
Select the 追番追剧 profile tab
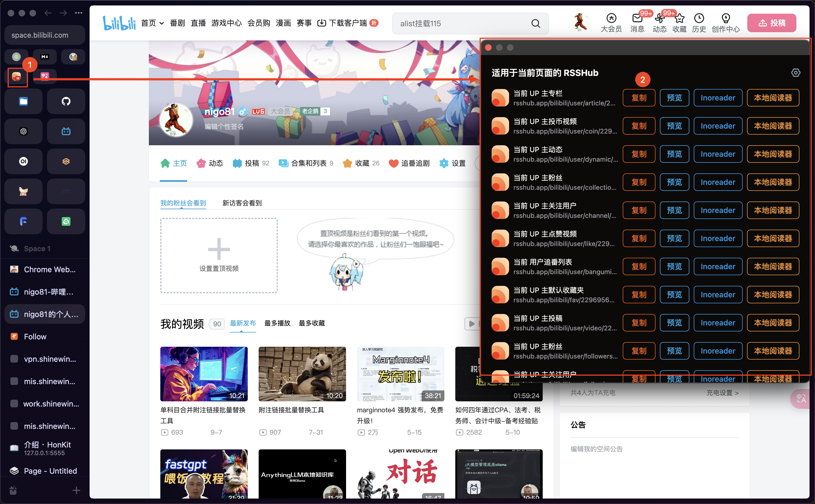[x=409, y=163]
